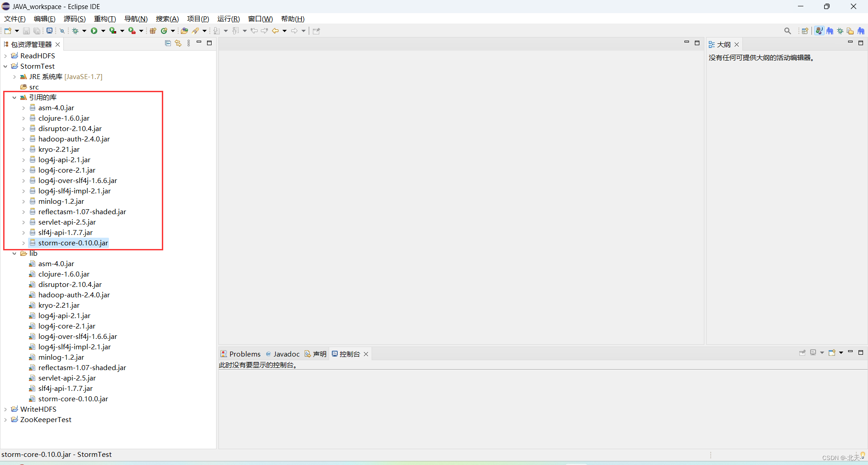868x465 pixels.
Task: Switch to the Resource perspective folder icon
Action: tap(850, 31)
